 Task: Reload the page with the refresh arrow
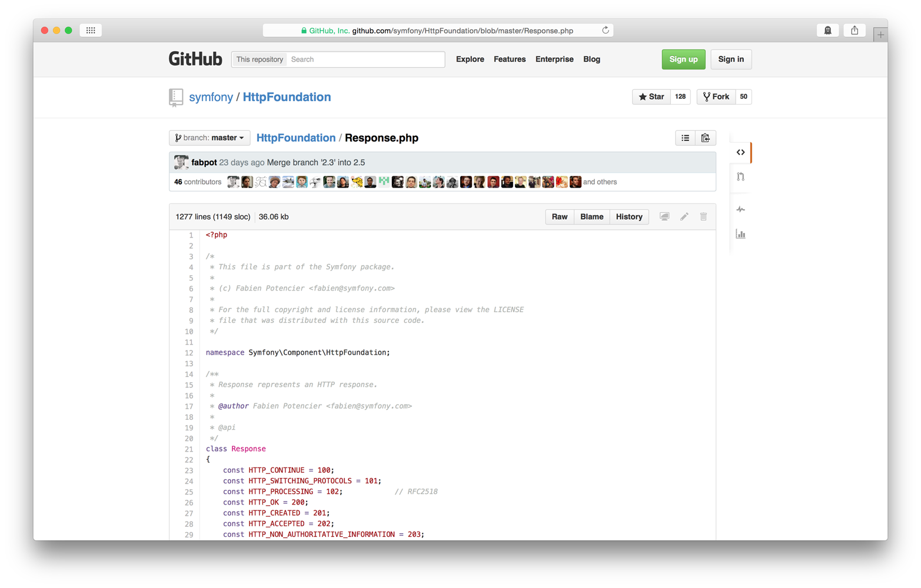coord(606,30)
